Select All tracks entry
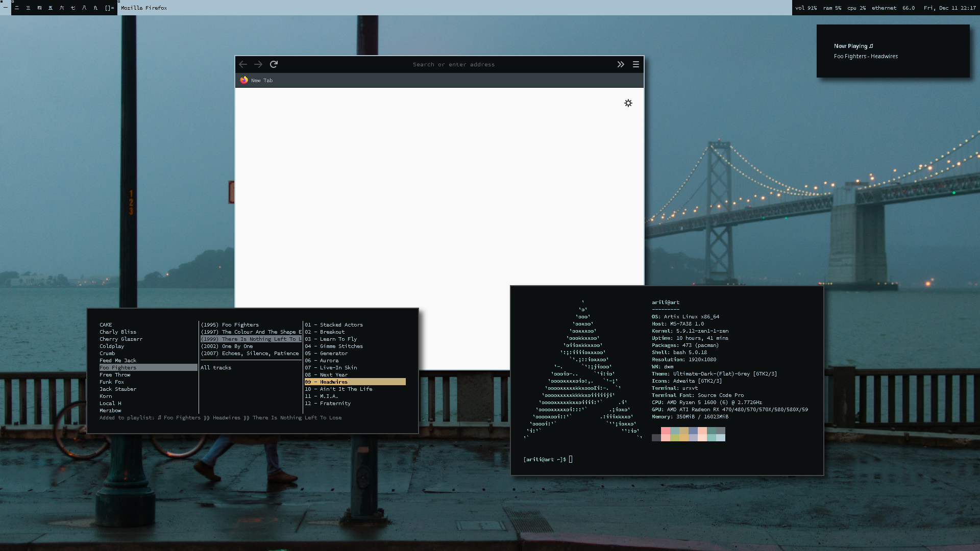 pos(216,368)
